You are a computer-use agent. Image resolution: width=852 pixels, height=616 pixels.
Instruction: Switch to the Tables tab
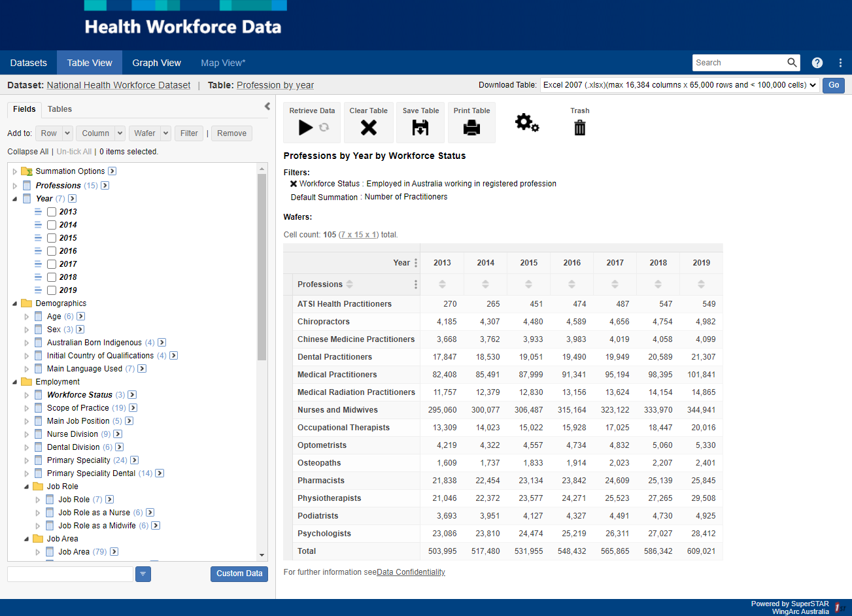(60, 109)
